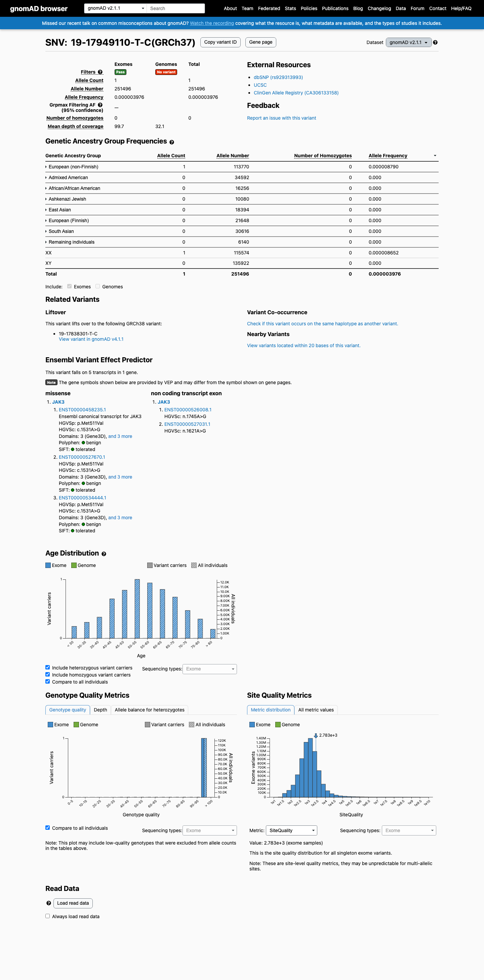
Task: Open the Dataset gnomAD v2.1.1 selector
Action: click(x=409, y=42)
